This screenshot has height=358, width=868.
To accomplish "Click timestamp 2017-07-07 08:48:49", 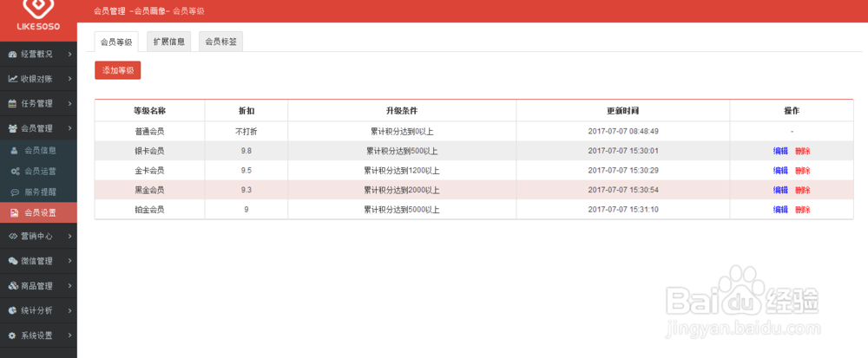I will [x=623, y=132].
